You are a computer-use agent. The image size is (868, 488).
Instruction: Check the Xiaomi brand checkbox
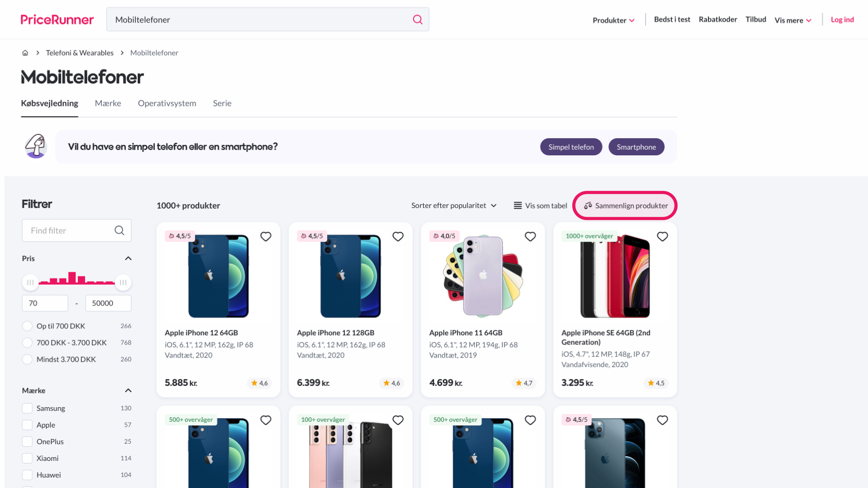[27, 458]
